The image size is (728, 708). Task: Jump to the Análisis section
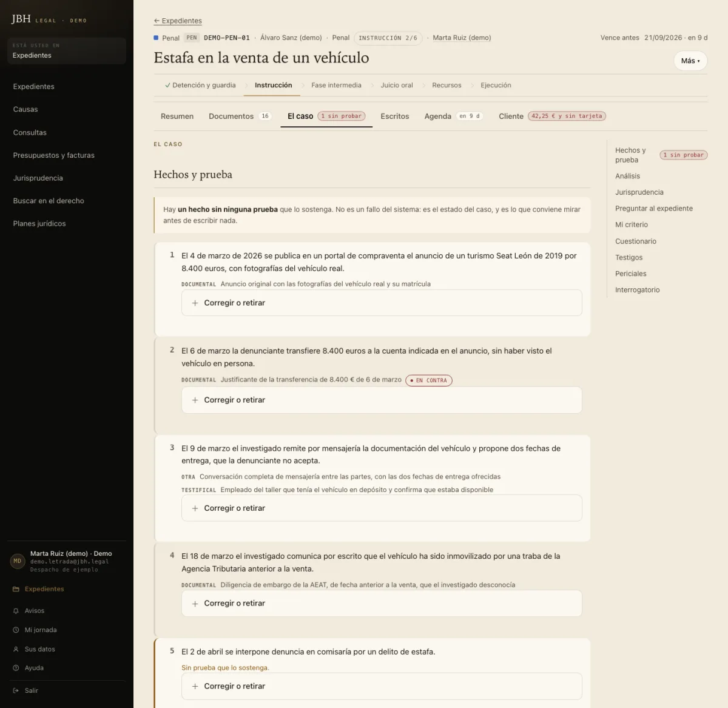pyautogui.click(x=627, y=177)
